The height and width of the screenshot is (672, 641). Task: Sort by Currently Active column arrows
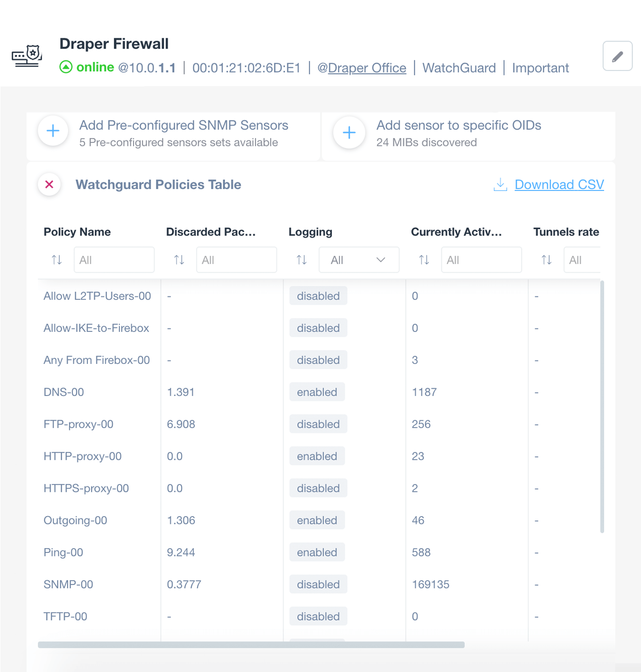[x=424, y=260]
